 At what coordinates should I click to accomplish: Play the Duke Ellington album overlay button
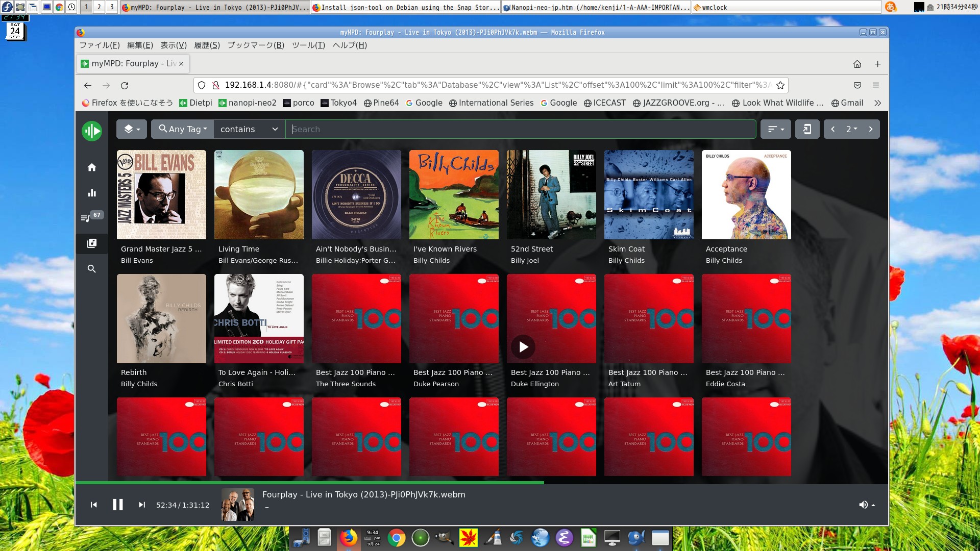pos(523,347)
